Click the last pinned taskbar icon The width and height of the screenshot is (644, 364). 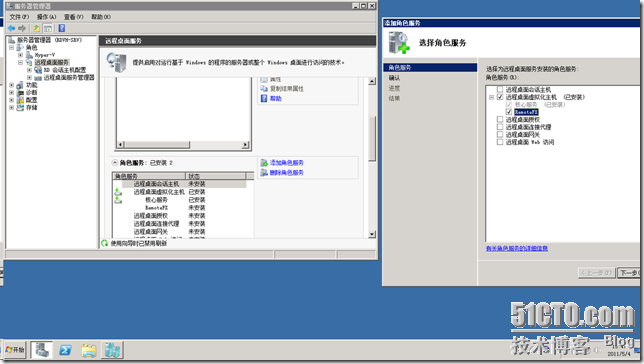pyautogui.click(x=112, y=350)
